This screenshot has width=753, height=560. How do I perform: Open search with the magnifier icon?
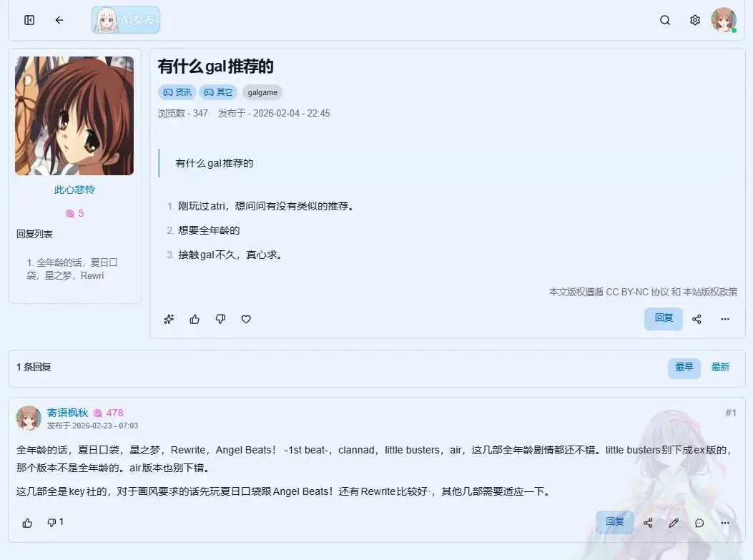[x=664, y=20]
